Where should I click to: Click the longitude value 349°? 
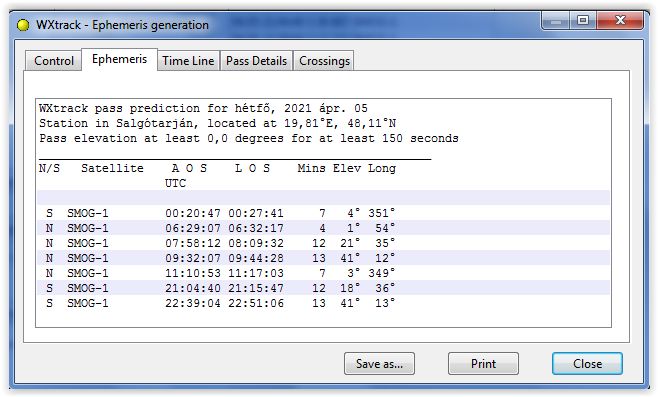point(381,273)
